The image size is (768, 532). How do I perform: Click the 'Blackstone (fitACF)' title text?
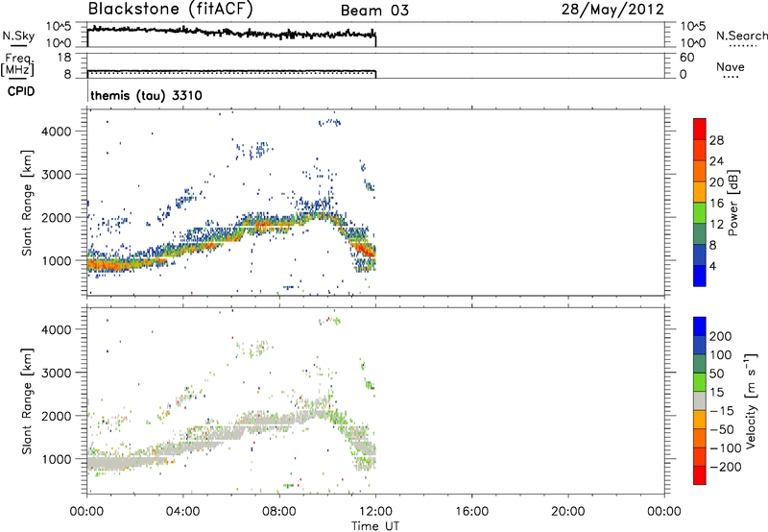[170, 10]
